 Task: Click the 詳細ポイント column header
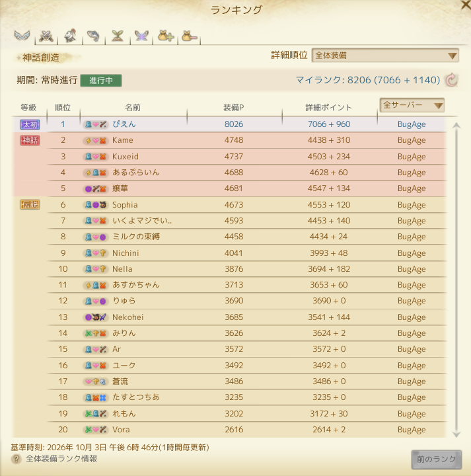click(x=329, y=108)
